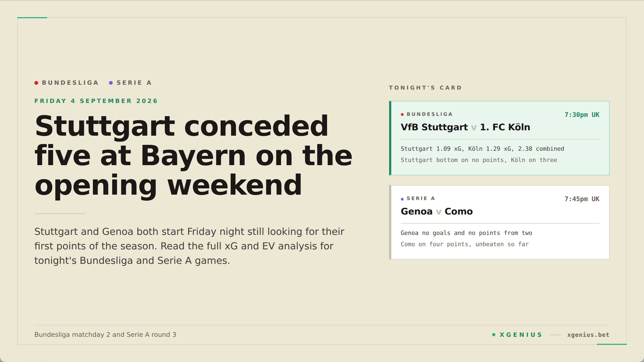This screenshot has height=362, width=644.
Task: Click the Bundesliga matchday 2 footer text
Action: point(105,335)
